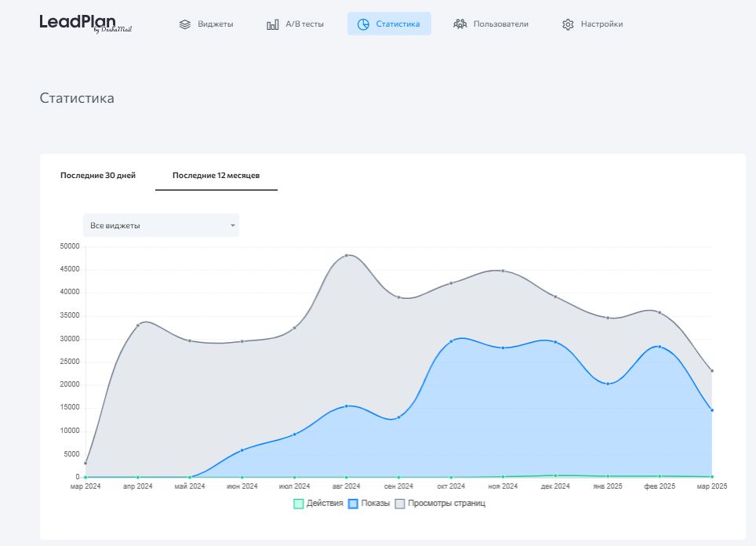This screenshot has height=546, width=756.
Task: Switch to the Последние 30 дней tab
Action: 97,175
